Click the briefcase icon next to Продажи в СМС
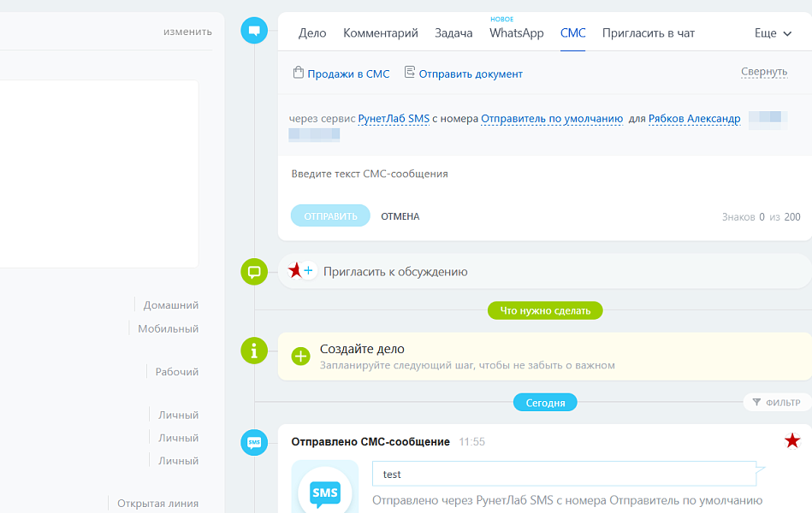812x513 pixels. 299,74
